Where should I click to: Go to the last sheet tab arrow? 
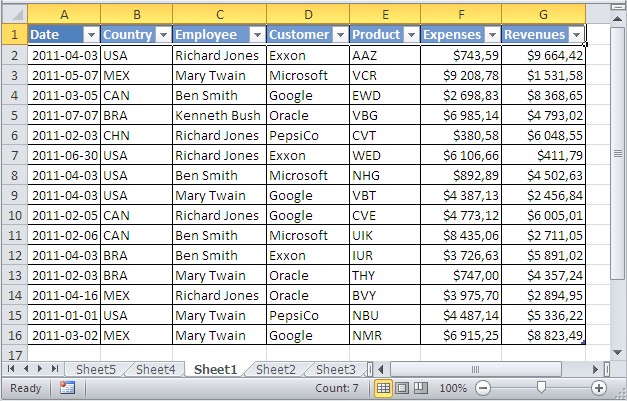pos(55,369)
